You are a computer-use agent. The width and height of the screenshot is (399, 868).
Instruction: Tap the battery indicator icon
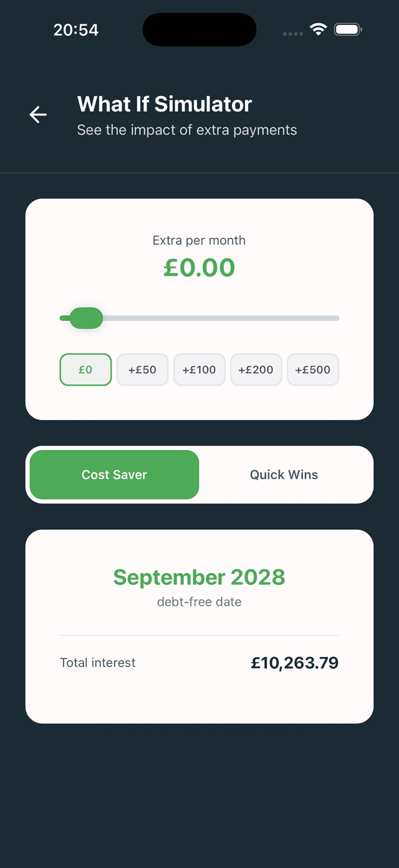tap(348, 29)
